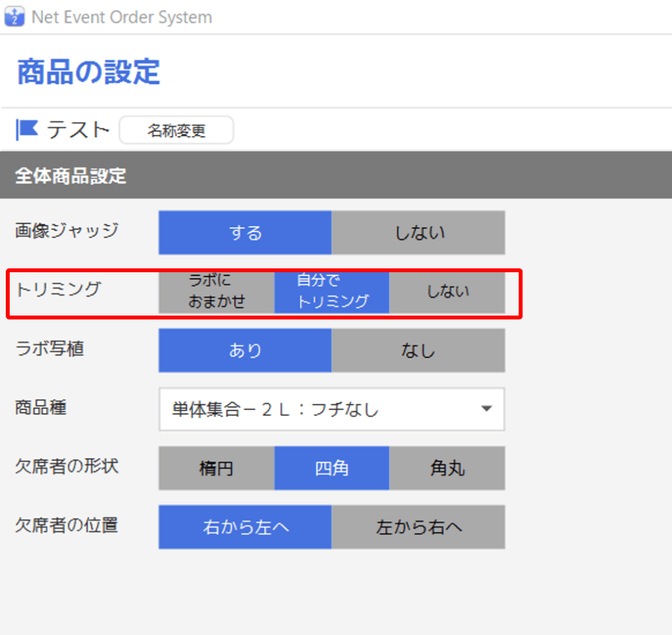Click the dropdown arrow of 商品種 combo box
This screenshot has height=635, width=672.
tap(486, 409)
